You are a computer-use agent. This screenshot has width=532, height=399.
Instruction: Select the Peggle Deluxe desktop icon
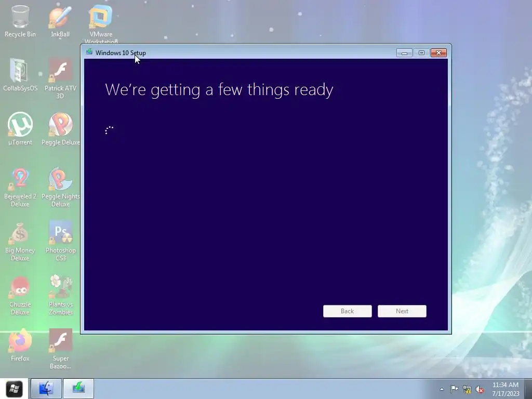[x=60, y=129]
